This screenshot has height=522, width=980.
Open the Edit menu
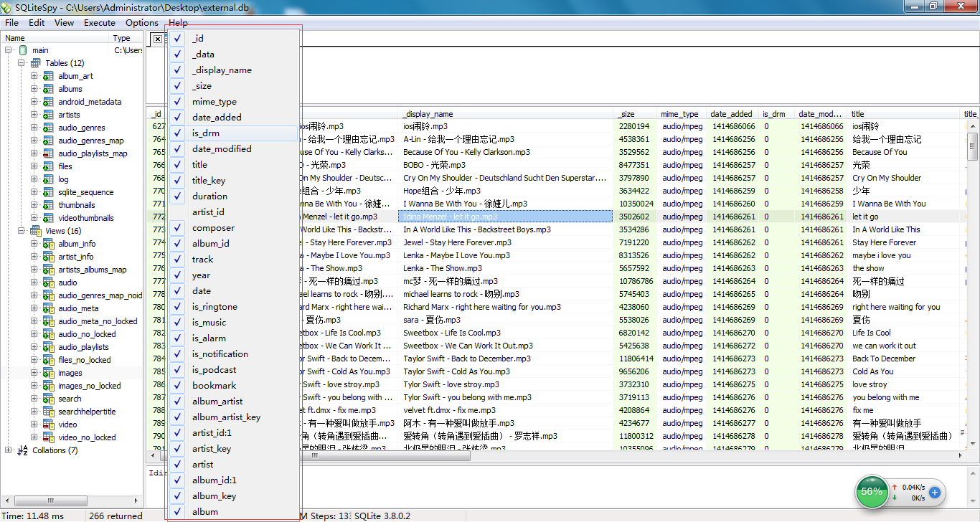click(37, 23)
